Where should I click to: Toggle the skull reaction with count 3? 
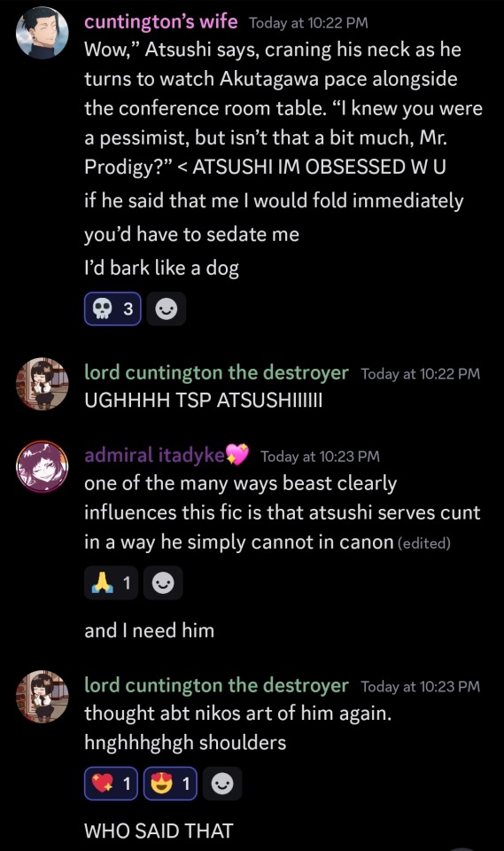click(112, 308)
